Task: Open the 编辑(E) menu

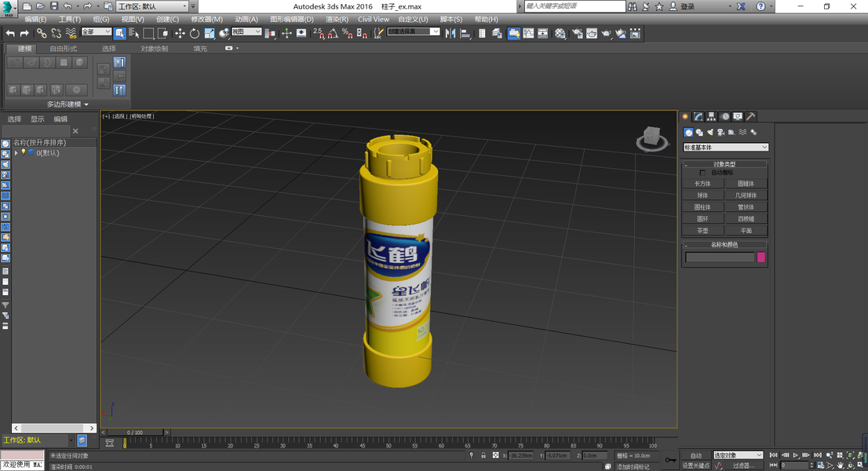Action: (x=35, y=20)
